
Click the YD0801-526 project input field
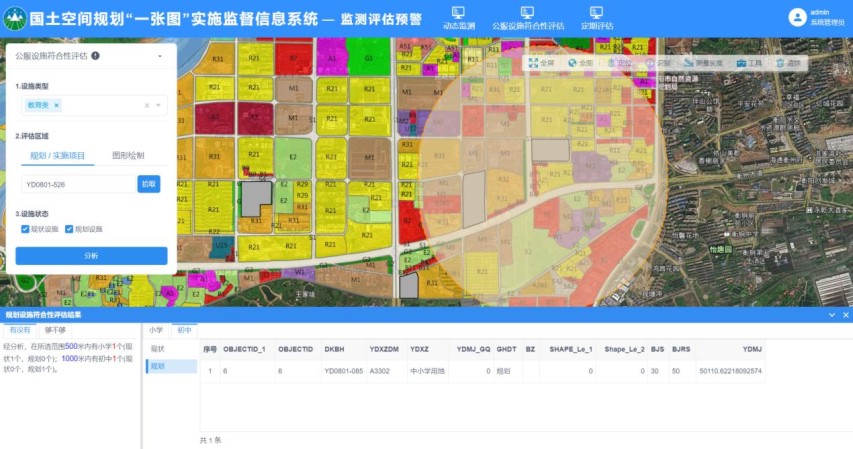pyautogui.click(x=77, y=184)
